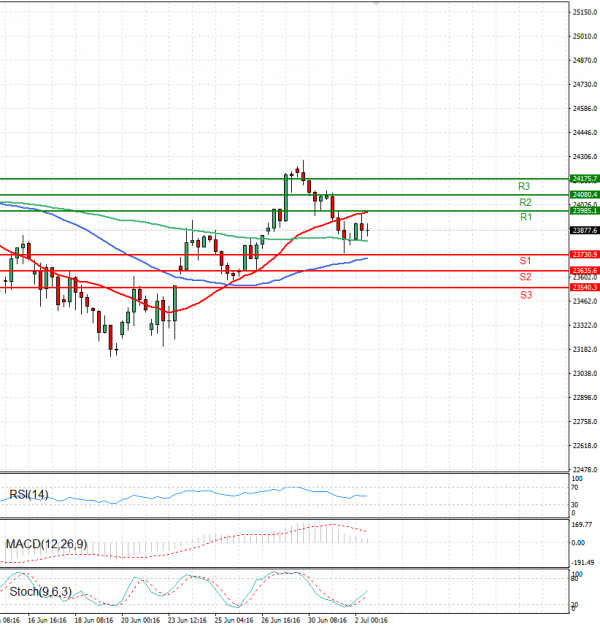This screenshot has height=627, width=600.
Task: Click the 25150.0 price axis value
Action: click(x=585, y=12)
